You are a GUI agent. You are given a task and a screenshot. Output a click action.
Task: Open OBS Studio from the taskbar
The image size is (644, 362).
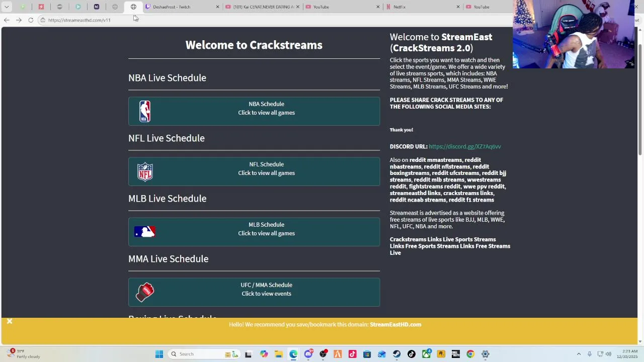click(323, 354)
